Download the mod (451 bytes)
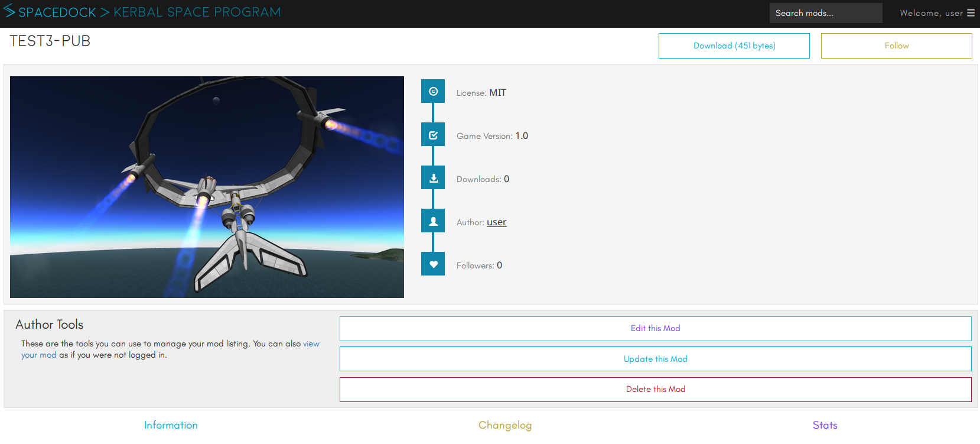 734,46
